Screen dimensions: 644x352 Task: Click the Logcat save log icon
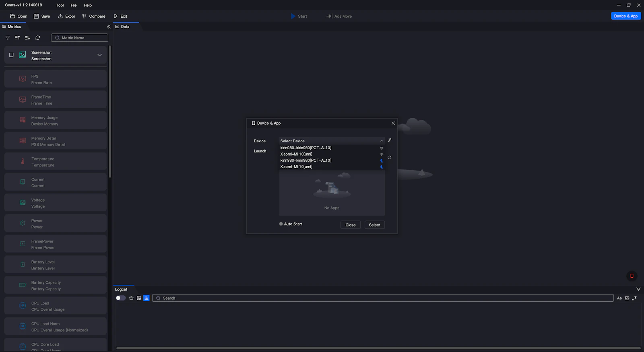tap(139, 298)
